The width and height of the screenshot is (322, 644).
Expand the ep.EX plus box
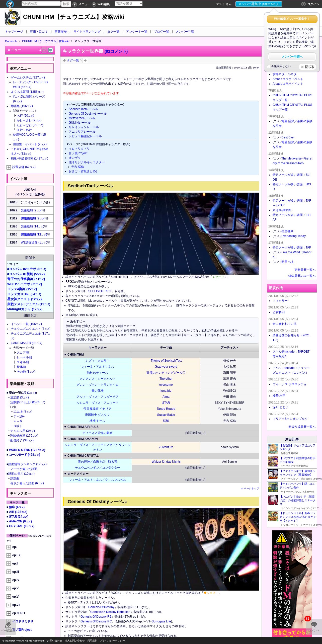9,555
